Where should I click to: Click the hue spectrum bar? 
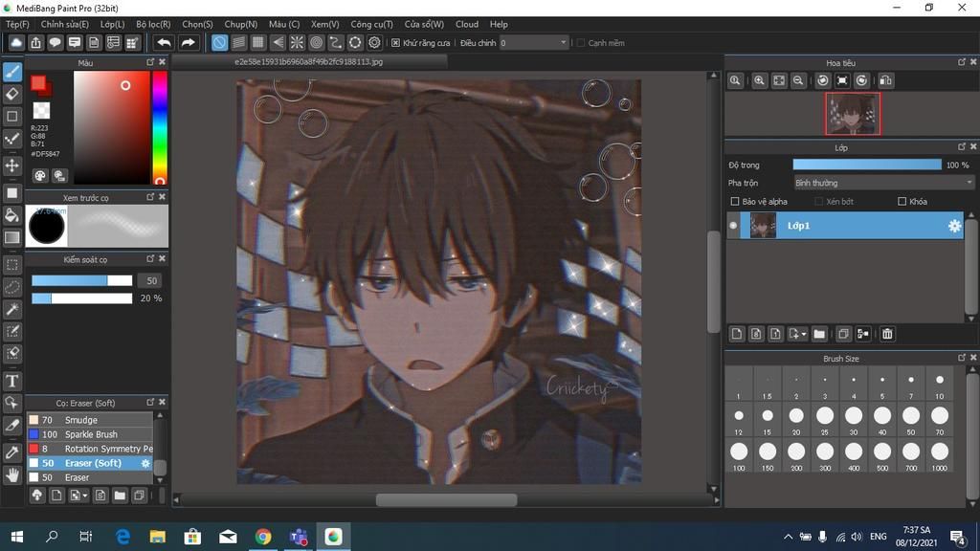pos(160,127)
